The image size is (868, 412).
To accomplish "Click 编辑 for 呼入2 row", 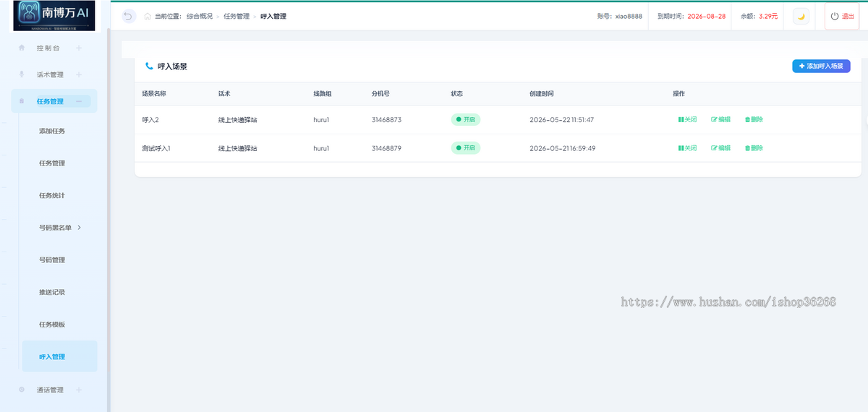I will [x=721, y=119].
